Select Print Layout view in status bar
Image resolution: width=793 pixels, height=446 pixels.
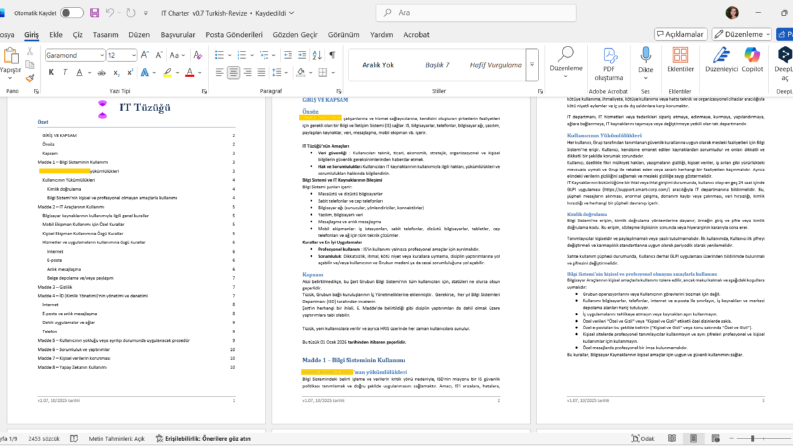pyautogui.click(x=693, y=438)
